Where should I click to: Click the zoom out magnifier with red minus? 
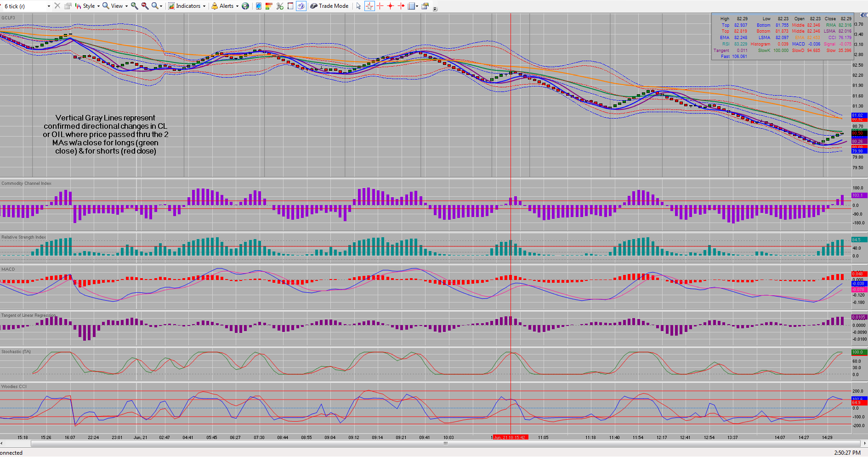click(145, 6)
